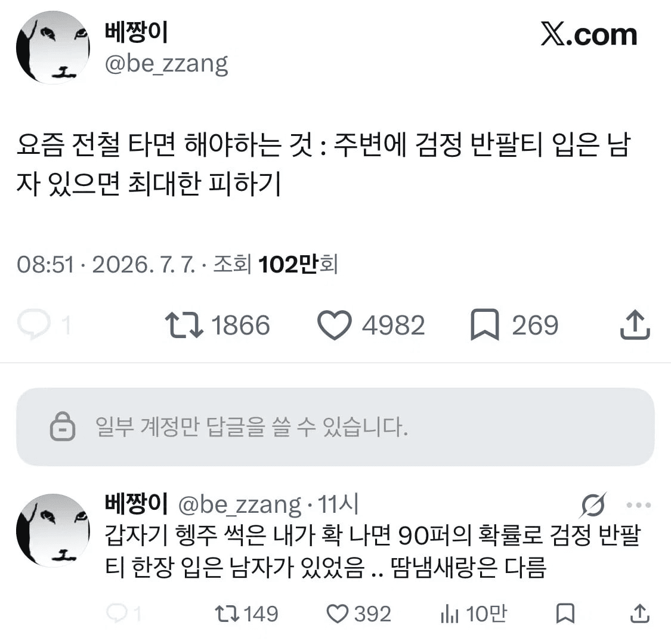This screenshot has width=671, height=644.
Task: Like the follow-up tweet with 392 hearts
Action: pos(337,614)
